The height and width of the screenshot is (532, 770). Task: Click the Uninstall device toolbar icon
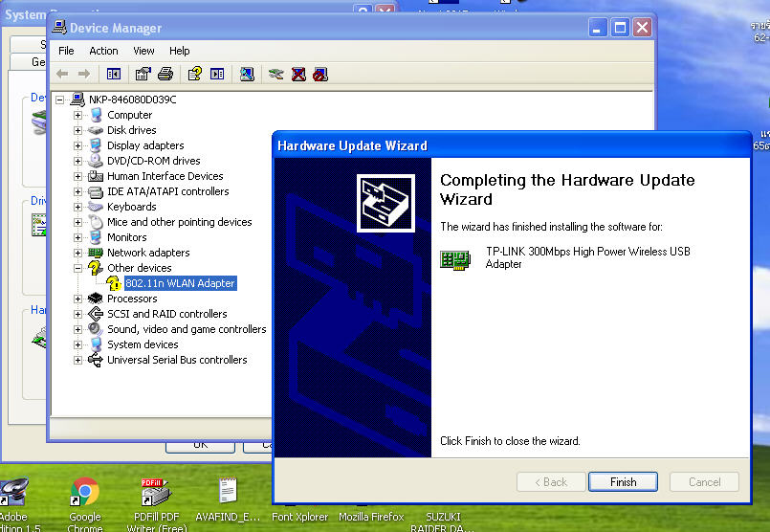click(298, 75)
